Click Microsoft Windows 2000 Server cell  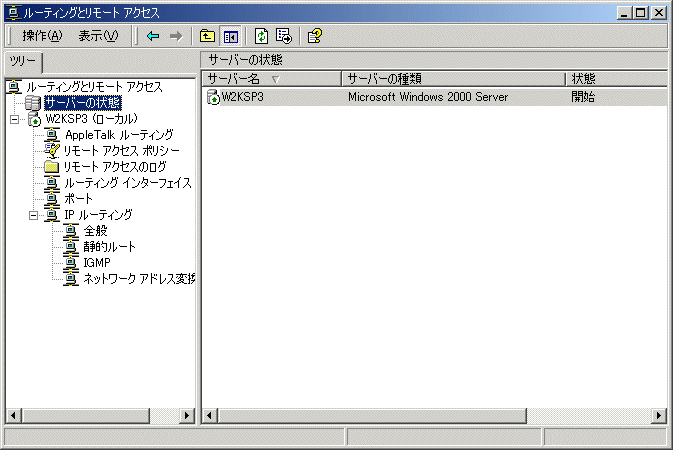coord(428,97)
